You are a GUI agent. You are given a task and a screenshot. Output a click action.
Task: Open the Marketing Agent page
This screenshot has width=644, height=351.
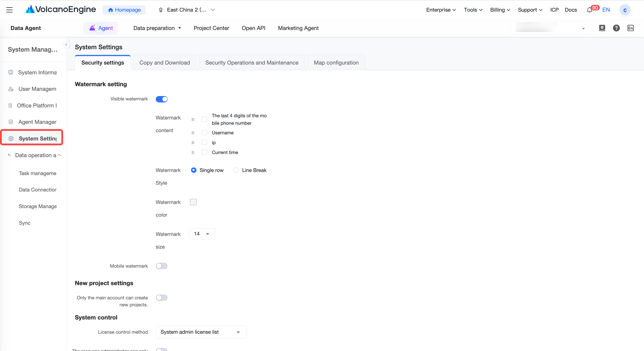click(298, 28)
